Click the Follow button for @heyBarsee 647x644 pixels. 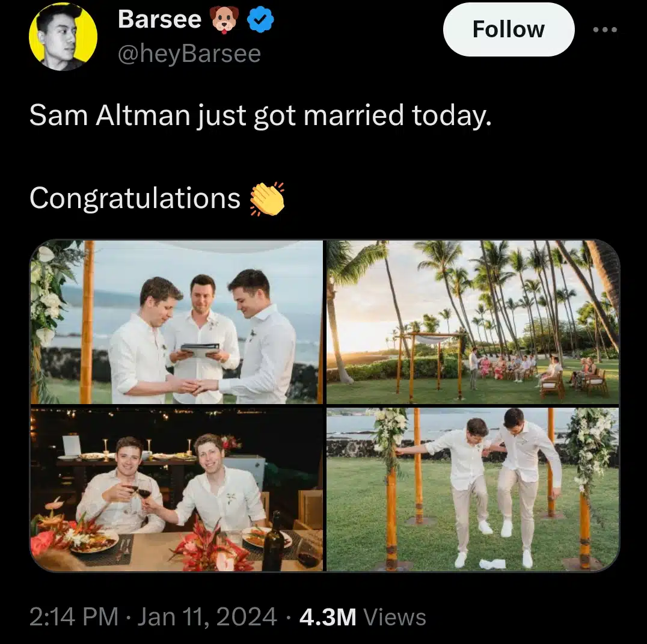pos(508,29)
